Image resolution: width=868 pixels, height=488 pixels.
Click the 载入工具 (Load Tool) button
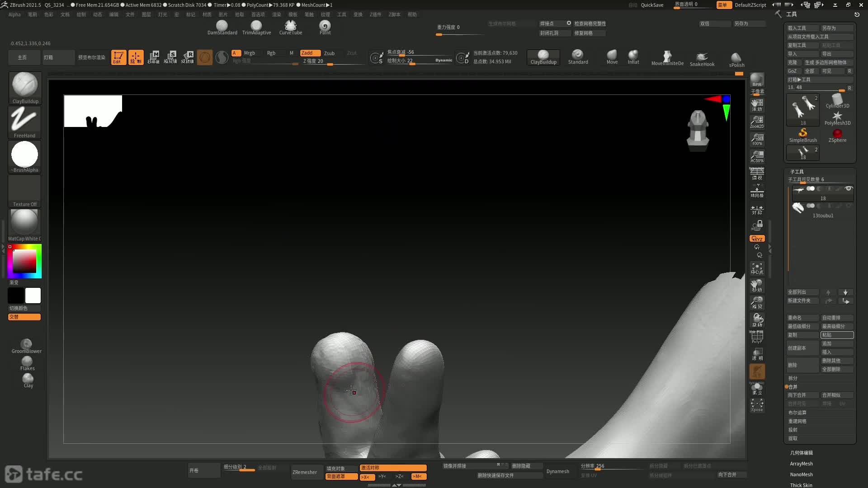coord(803,28)
